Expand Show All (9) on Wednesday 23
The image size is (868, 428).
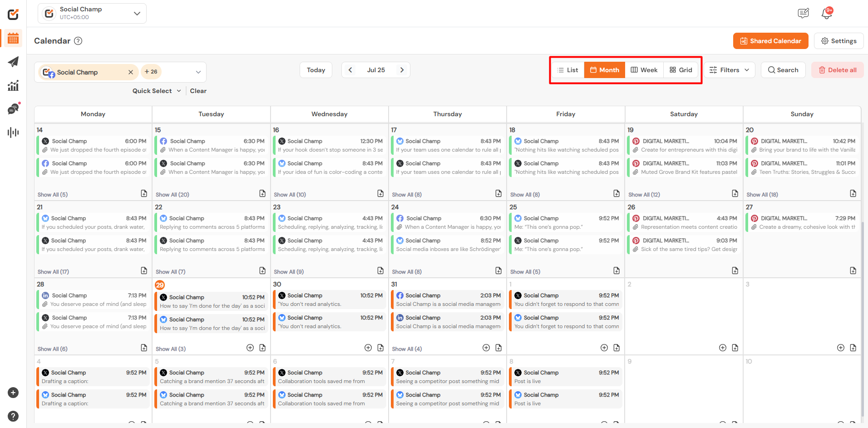point(289,272)
